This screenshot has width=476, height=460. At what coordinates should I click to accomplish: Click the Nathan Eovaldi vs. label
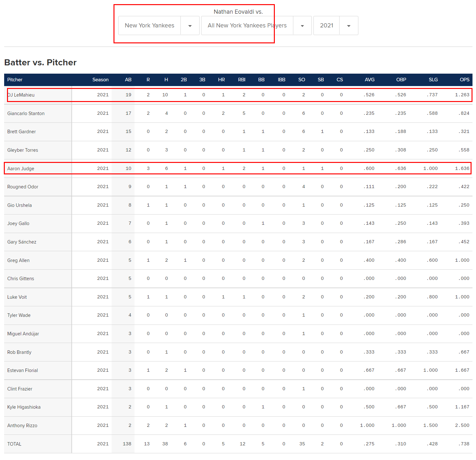tap(238, 12)
